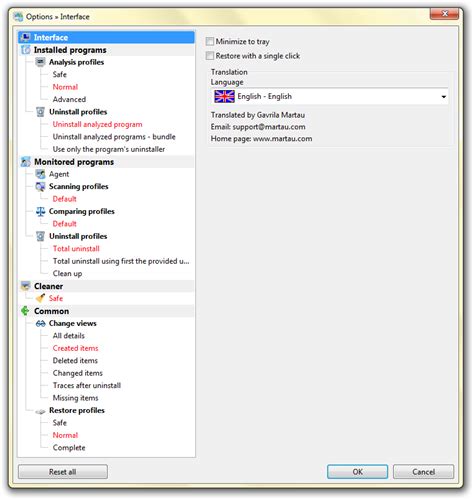The width and height of the screenshot is (474, 500).
Task: Enable Minimize to tray checkbox
Action: pyautogui.click(x=210, y=42)
